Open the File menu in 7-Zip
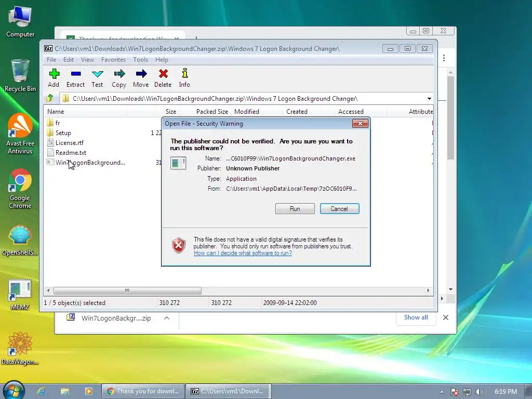This screenshot has height=399, width=532. 51,60
